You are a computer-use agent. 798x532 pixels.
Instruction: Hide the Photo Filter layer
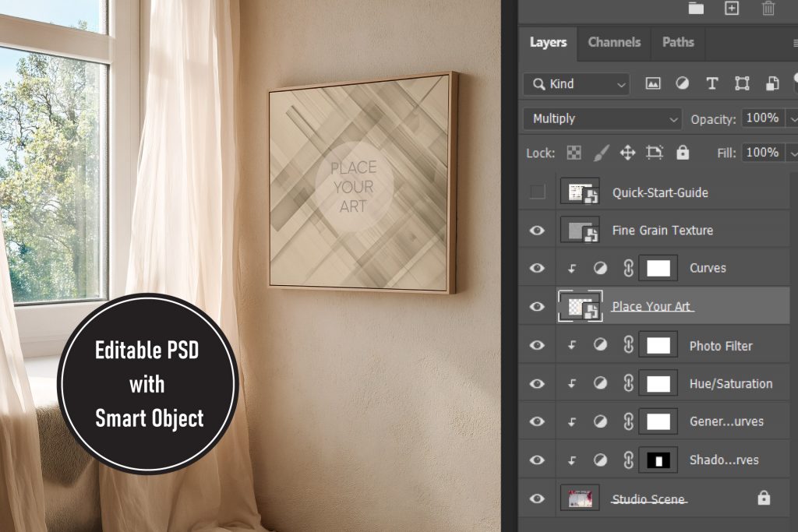point(537,345)
